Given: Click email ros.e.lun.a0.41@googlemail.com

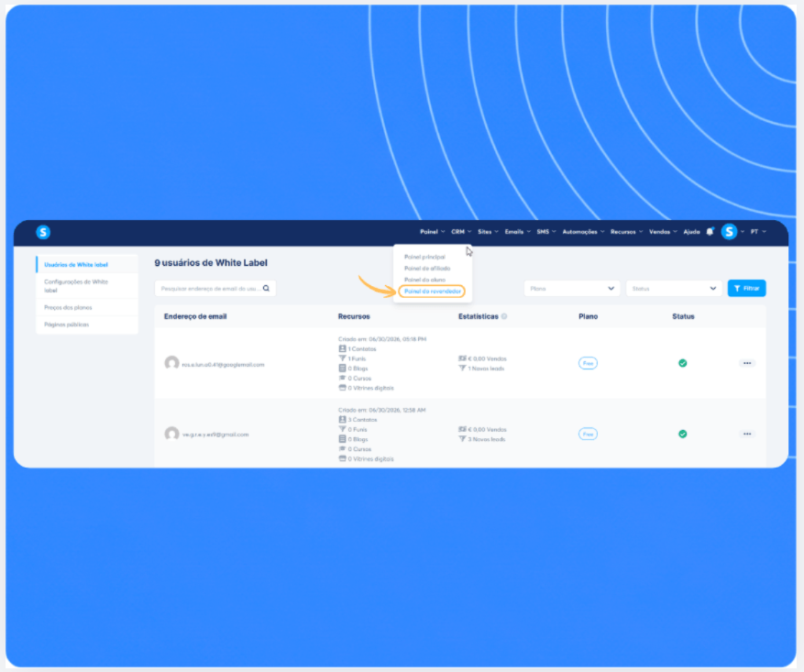Looking at the screenshot, I should [x=223, y=365].
